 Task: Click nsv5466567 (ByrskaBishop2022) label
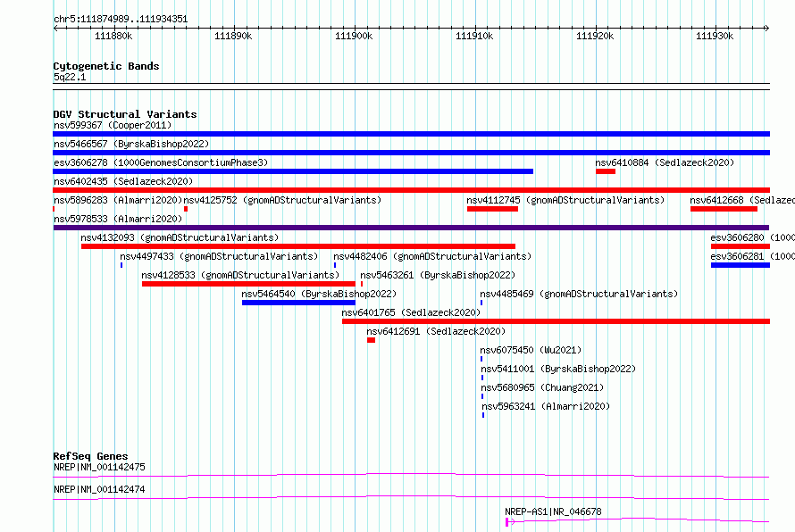pyautogui.click(x=131, y=144)
